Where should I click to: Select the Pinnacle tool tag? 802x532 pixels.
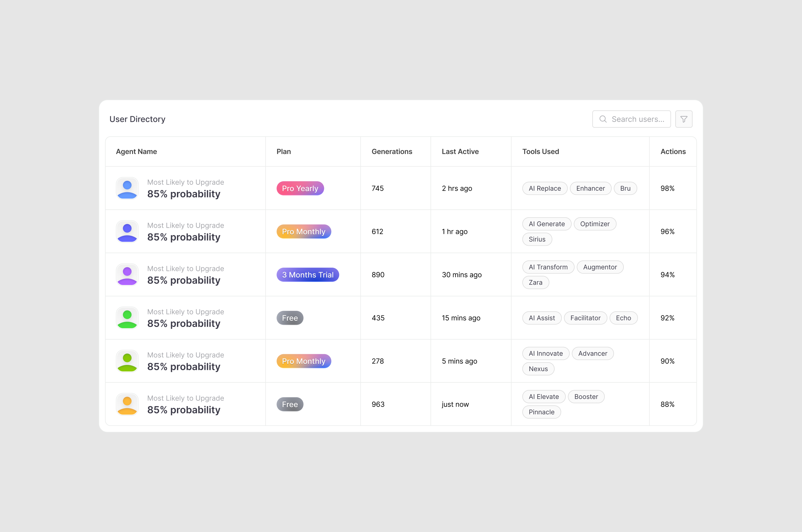542,412
